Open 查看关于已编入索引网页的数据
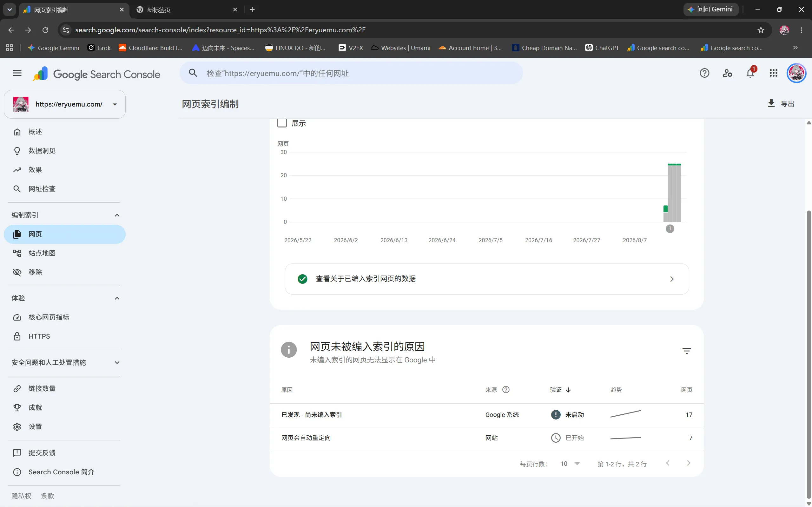 point(486,279)
